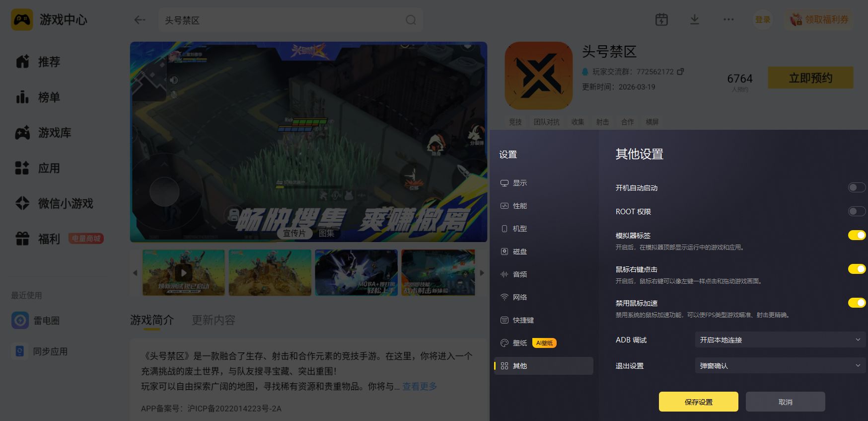Screen dimensions: 868x421
Task: Select second robot scene thumbnail
Action: pos(270,272)
